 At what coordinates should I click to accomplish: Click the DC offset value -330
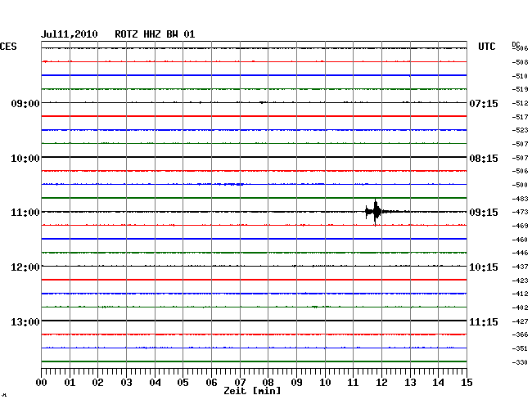coord(520,362)
